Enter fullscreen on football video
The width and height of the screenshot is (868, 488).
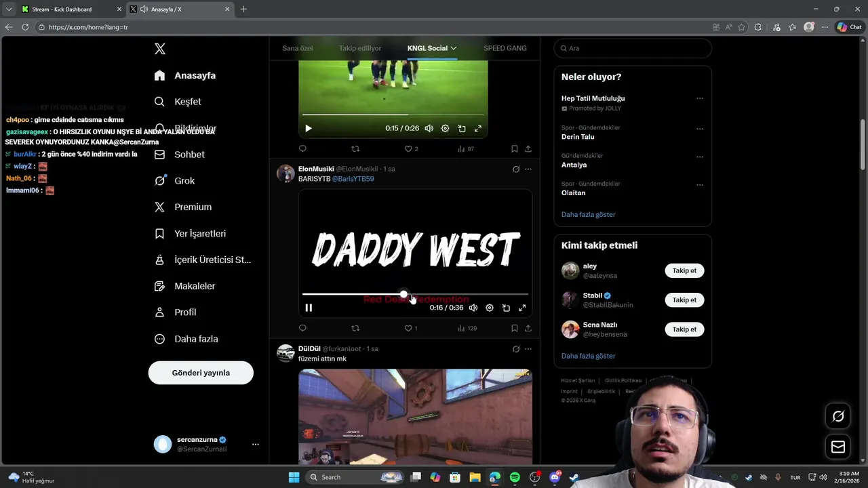[x=478, y=128]
